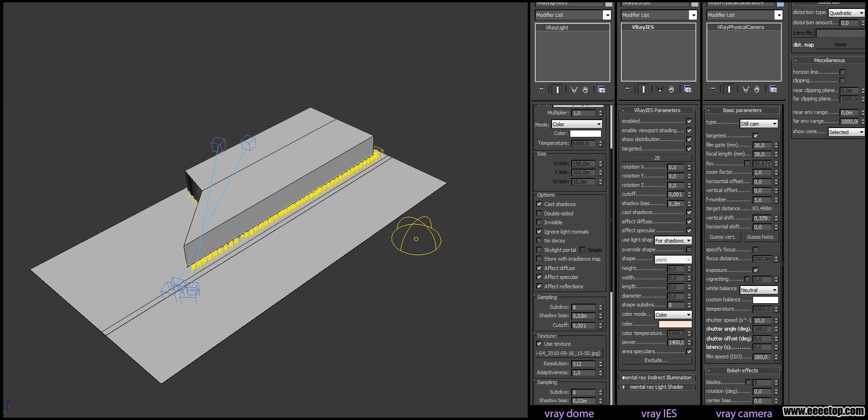Toggle camera exposure checkbox
The width and height of the screenshot is (868, 420).
(x=755, y=271)
